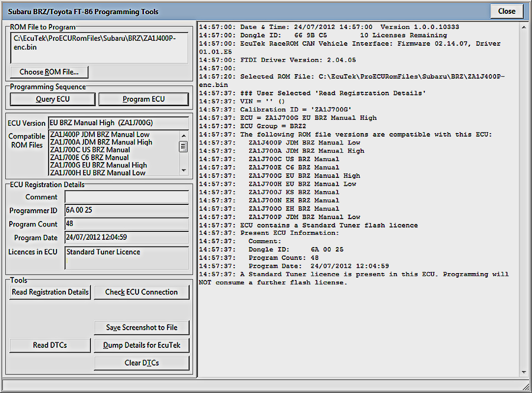Select ZA1J700A JDM BRZ Manual High entry
Viewport: 532px width, 393px height.
pos(101,142)
